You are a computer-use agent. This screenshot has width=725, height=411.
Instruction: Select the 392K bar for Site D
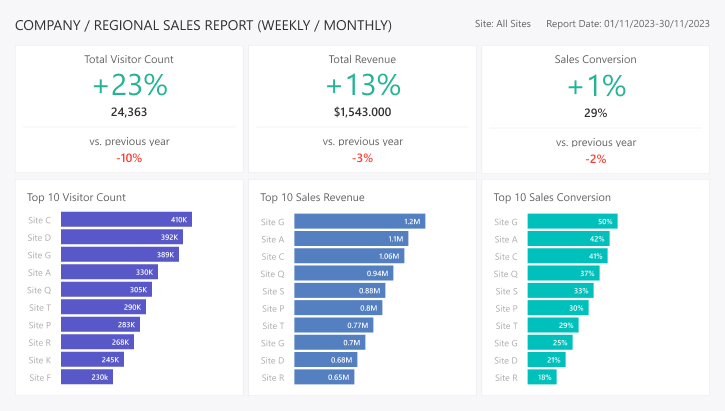click(122, 237)
